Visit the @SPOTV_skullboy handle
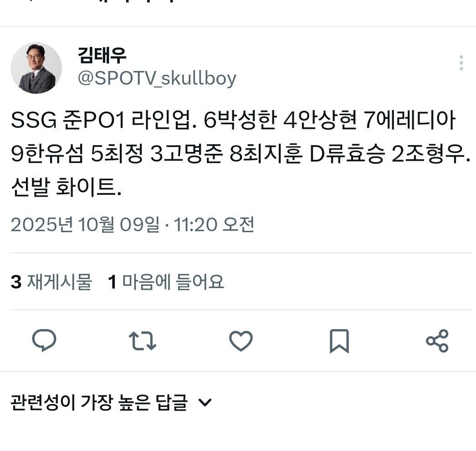This screenshot has height=451, width=476. click(x=157, y=79)
